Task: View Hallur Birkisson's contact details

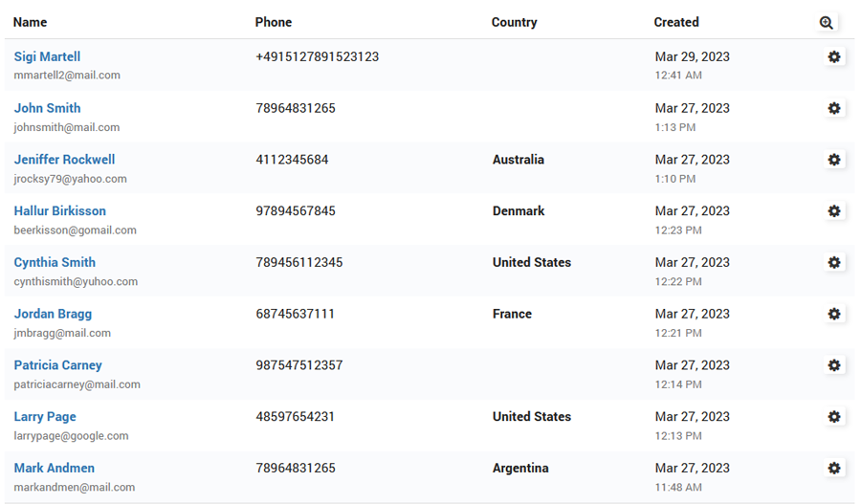Action: (x=59, y=210)
